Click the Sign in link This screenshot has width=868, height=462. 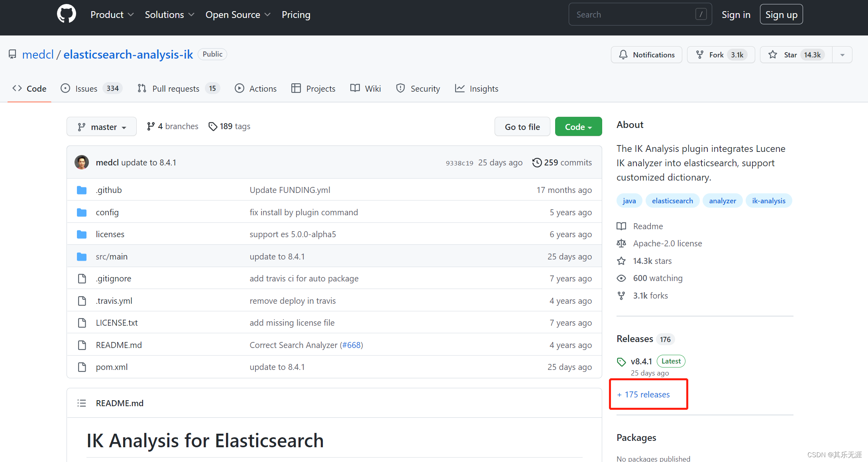[x=736, y=15]
